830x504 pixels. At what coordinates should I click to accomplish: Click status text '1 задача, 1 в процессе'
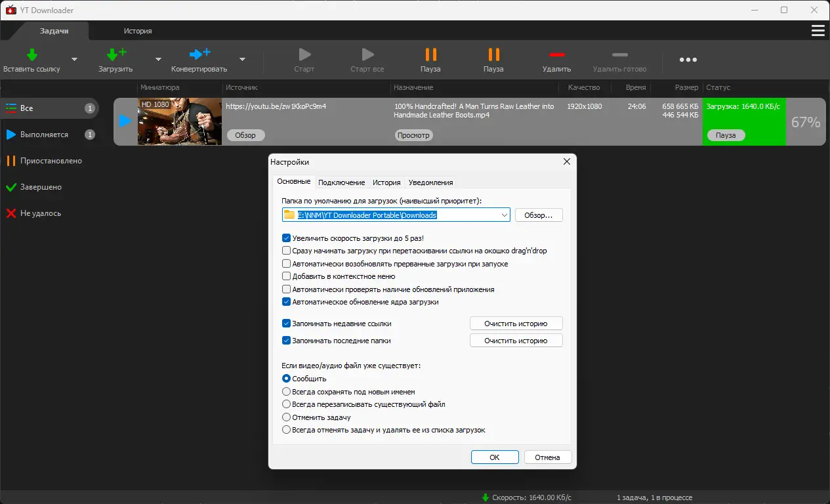654,497
